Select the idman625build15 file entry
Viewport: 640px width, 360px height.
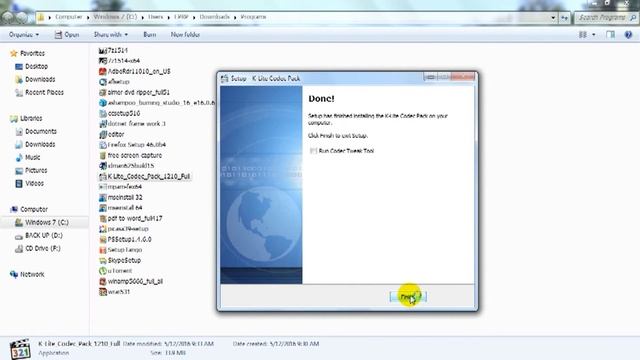[x=127, y=166]
